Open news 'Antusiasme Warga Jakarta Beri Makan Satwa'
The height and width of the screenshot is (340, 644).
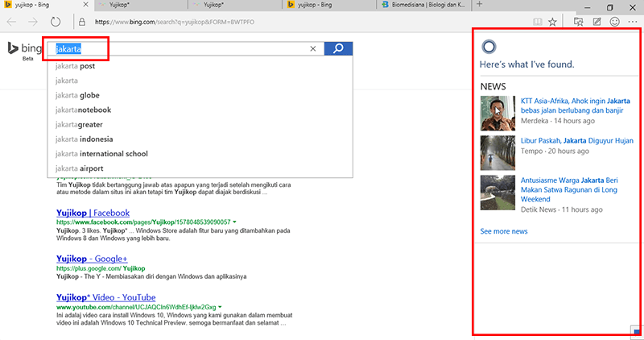coord(569,189)
